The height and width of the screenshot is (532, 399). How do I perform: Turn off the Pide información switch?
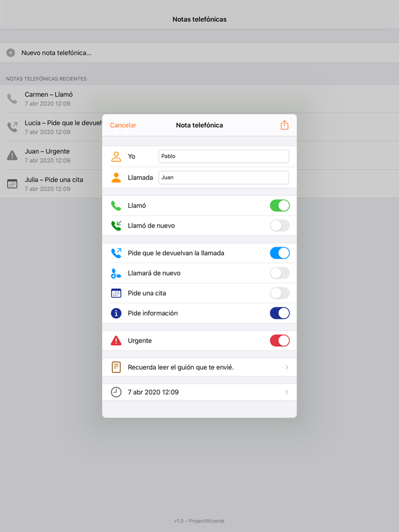point(280,313)
